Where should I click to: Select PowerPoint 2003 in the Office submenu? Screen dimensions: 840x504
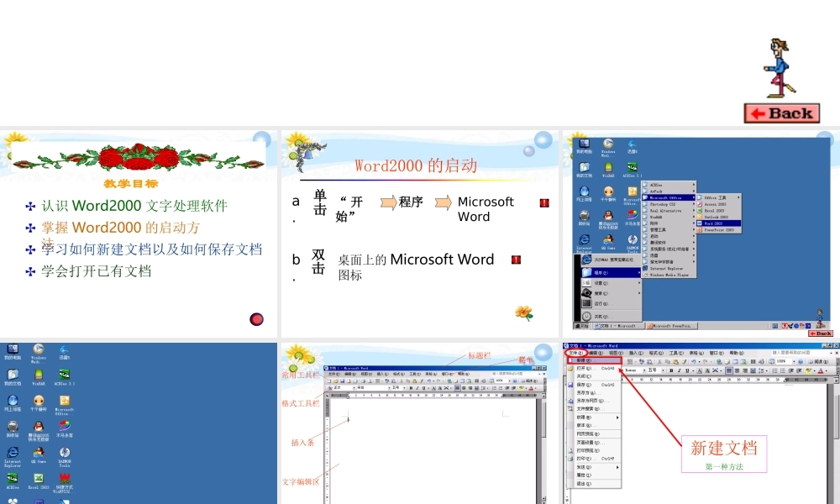pyautogui.click(x=718, y=230)
